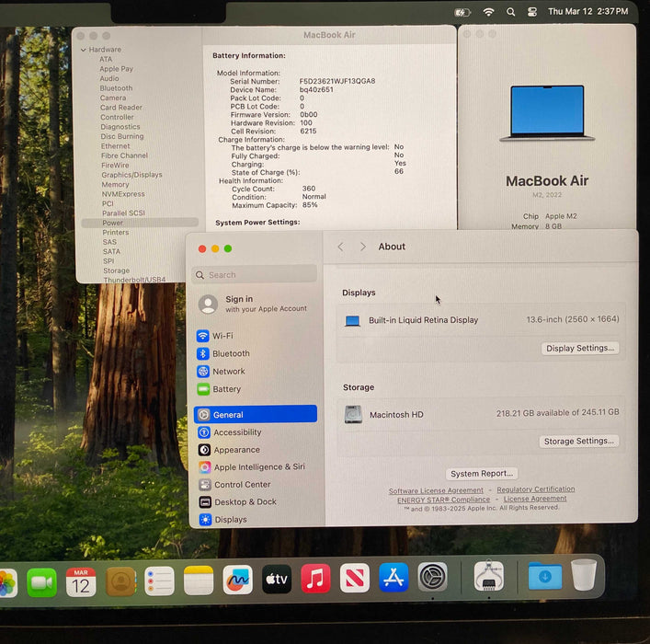This screenshot has height=644, width=650.
Task: Click the Cycle Count value 360
Action: pos(308,189)
